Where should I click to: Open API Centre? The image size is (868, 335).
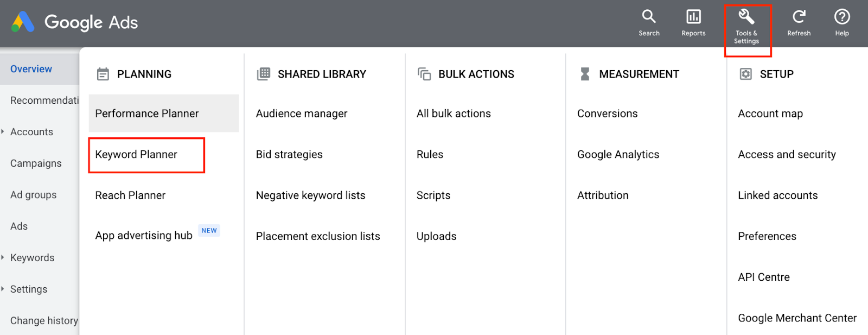[764, 277]
